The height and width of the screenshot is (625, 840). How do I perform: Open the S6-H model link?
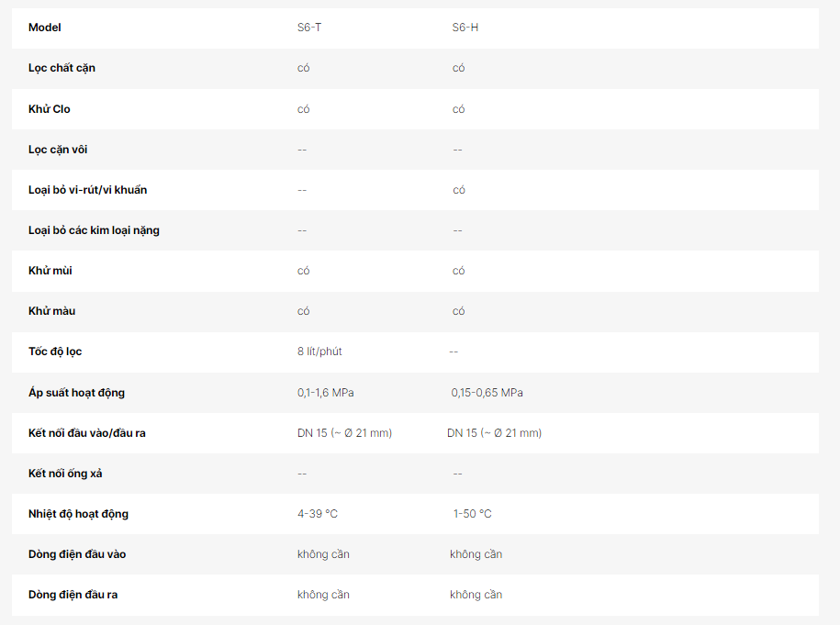point(465,28)
